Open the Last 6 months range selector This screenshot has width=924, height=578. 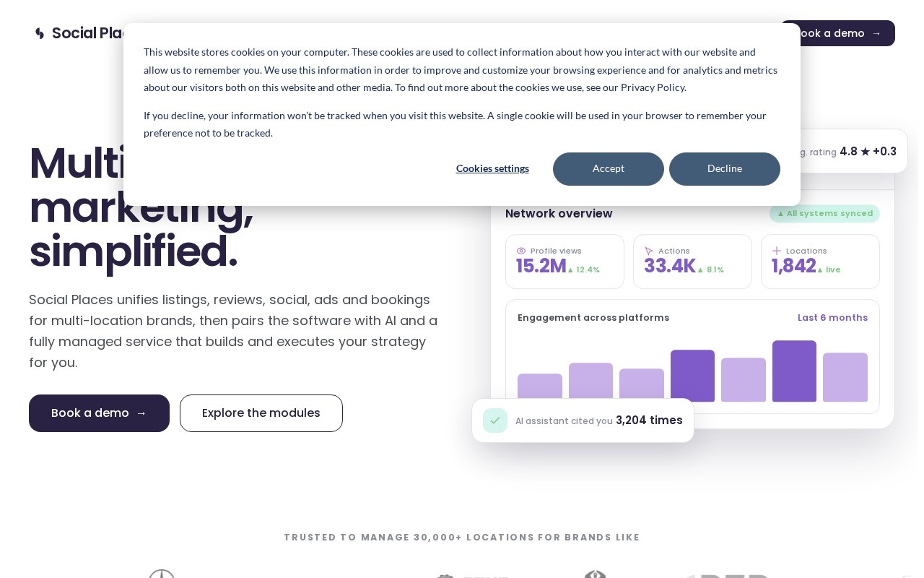(x=832, y=318)
